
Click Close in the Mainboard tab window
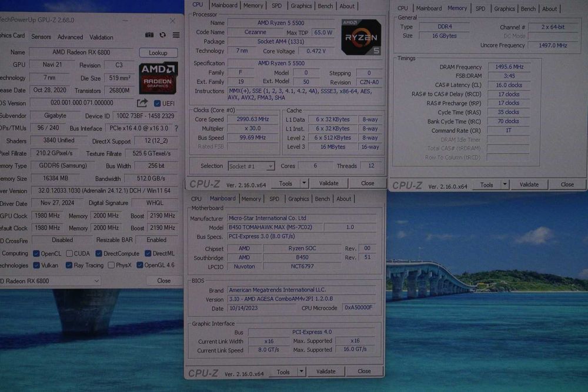tap(364, 371)
